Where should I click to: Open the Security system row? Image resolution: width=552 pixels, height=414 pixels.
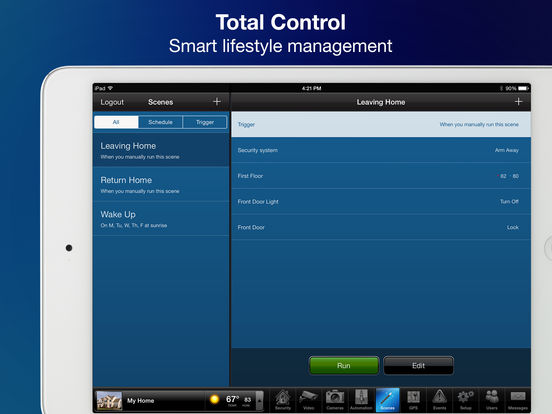[x=381, y=150]
